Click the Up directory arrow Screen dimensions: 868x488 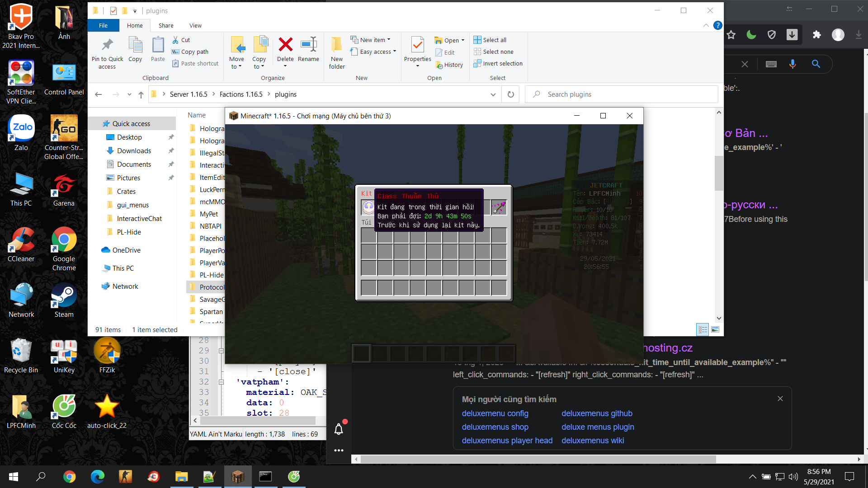[x=141, y=94]
